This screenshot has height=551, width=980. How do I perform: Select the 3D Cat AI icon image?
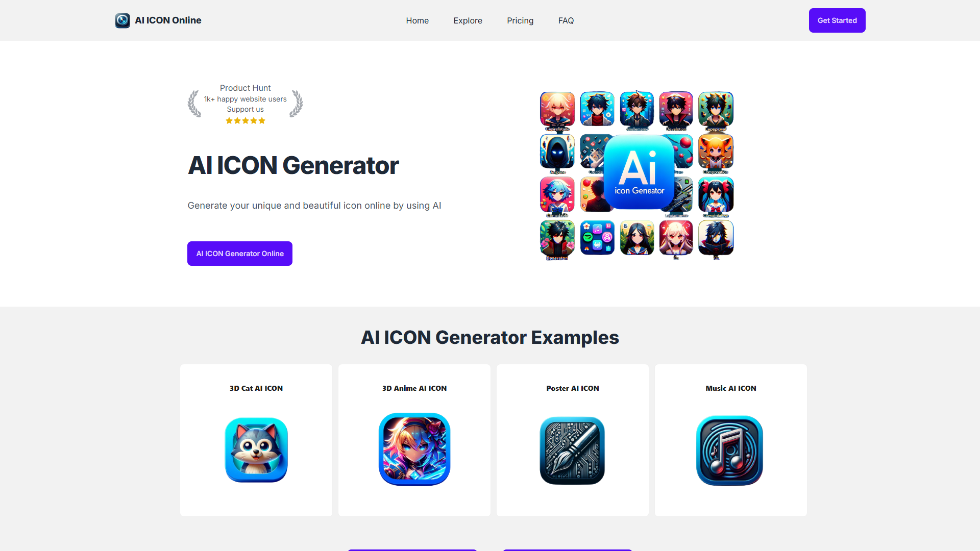point(256,450)
